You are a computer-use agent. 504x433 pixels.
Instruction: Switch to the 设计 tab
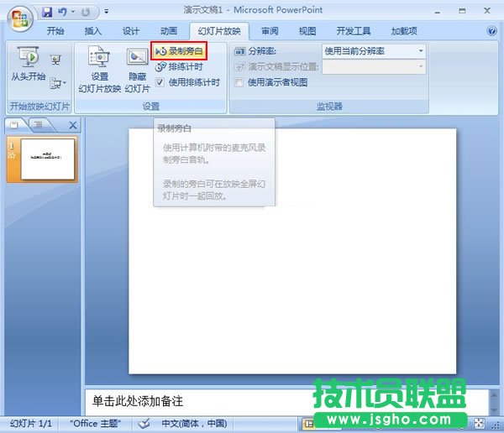click(x=130, y=31)
